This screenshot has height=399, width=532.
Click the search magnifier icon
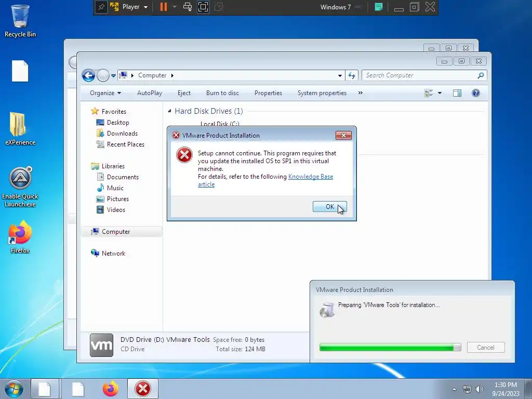tap(481, 75)
